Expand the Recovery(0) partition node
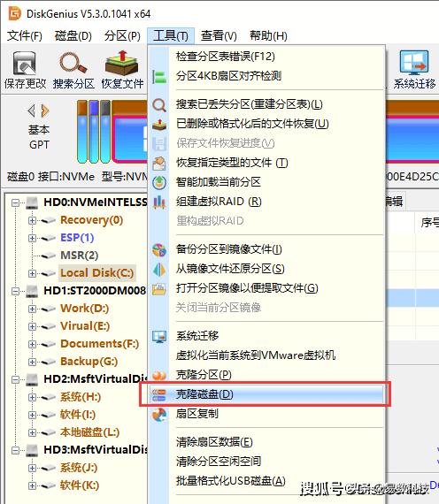The image size is (439, 504). pyautogui.click(x=32, y=220)
